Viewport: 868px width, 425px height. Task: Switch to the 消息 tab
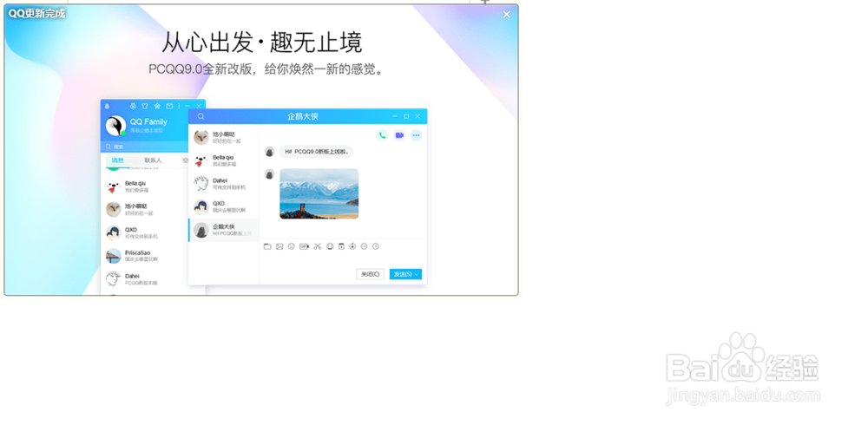[x=117, y=160]
